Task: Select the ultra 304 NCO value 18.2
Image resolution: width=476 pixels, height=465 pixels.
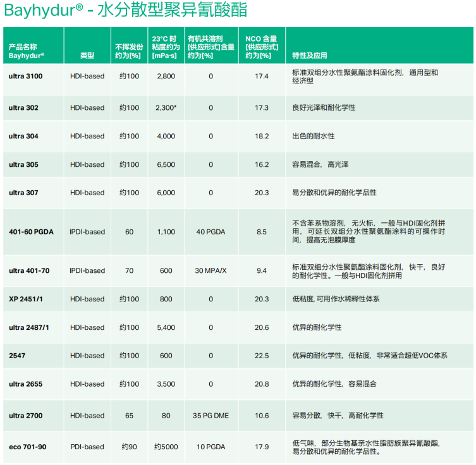Action: [x=262, y=136]
